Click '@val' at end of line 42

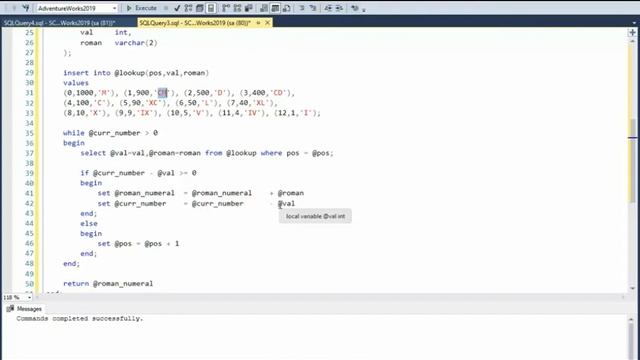point(287,203)
